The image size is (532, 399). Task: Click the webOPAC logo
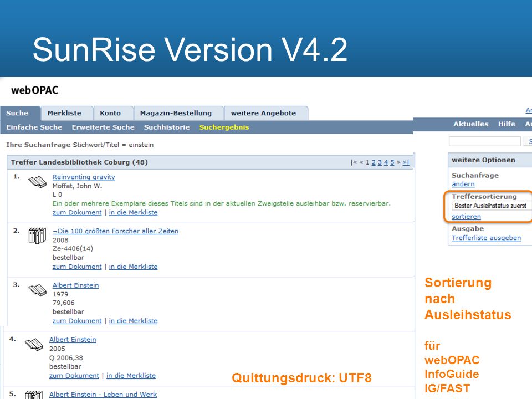[x=34, y=90]
